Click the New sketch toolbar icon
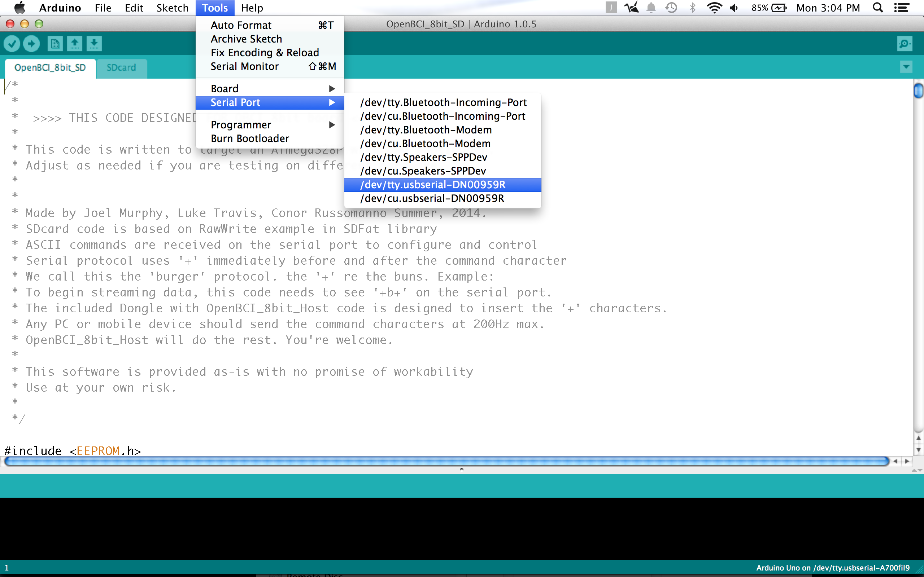The width and height of the screenshot is (924, 577). click(55, 44)
